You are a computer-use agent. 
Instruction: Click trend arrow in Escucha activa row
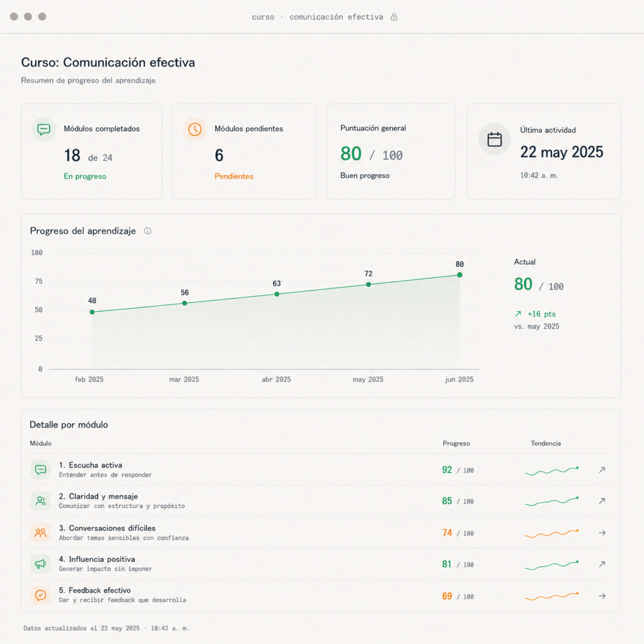coord(602,470)
